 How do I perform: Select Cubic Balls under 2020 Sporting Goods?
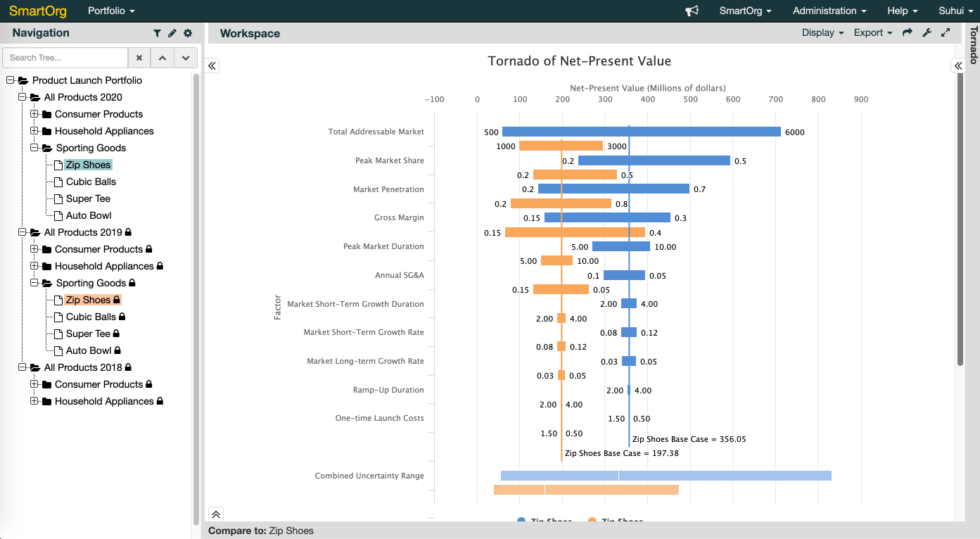(90, 182)
